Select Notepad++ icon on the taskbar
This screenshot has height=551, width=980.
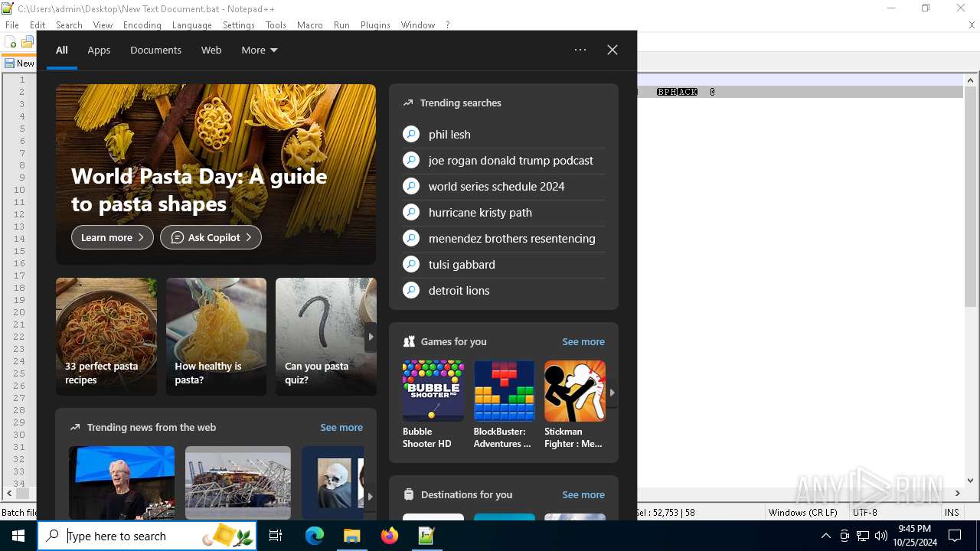[x=426, y=536]
